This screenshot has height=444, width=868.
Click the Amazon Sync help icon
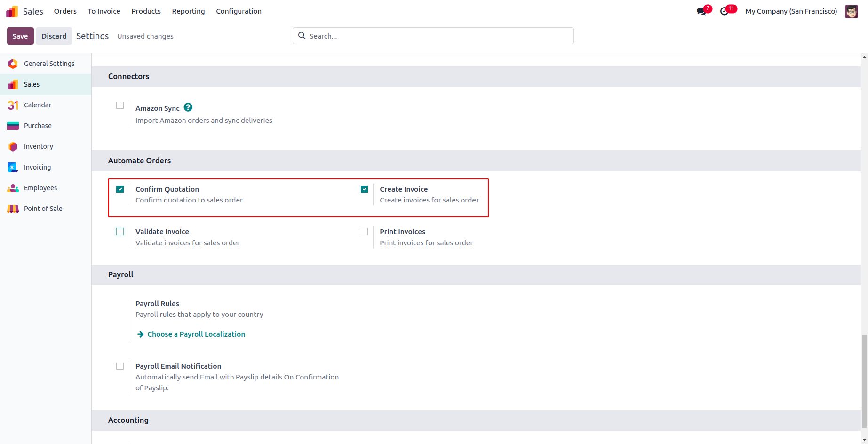[188, 107]
